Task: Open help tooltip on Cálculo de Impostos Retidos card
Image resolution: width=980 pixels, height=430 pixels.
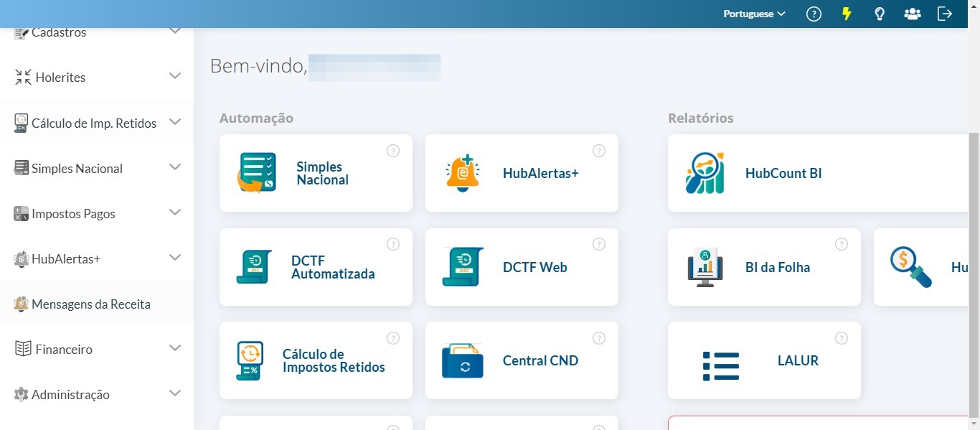Action: point(393,338)
